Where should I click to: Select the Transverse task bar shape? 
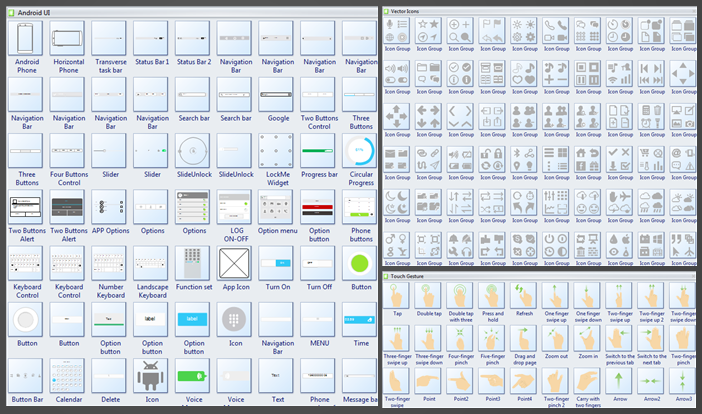110,39
